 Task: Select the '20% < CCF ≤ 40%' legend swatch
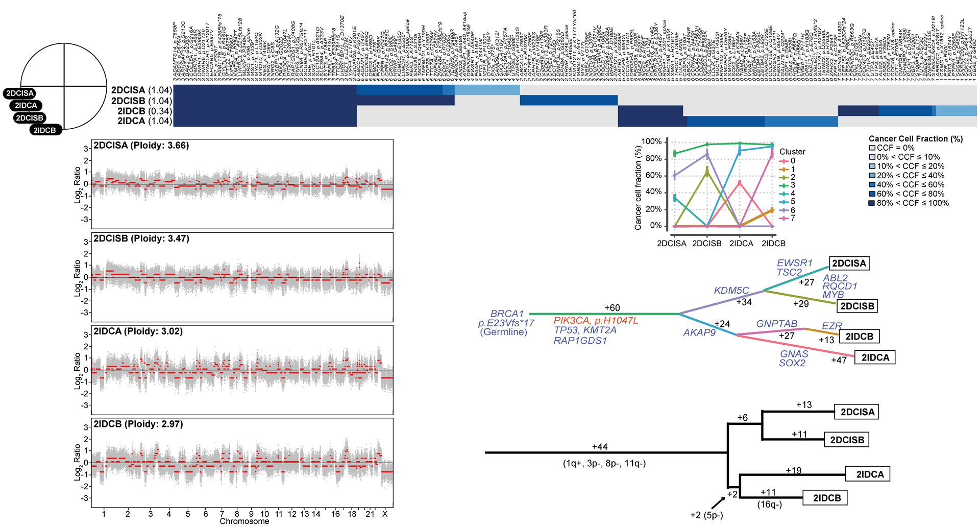[872, 176]
